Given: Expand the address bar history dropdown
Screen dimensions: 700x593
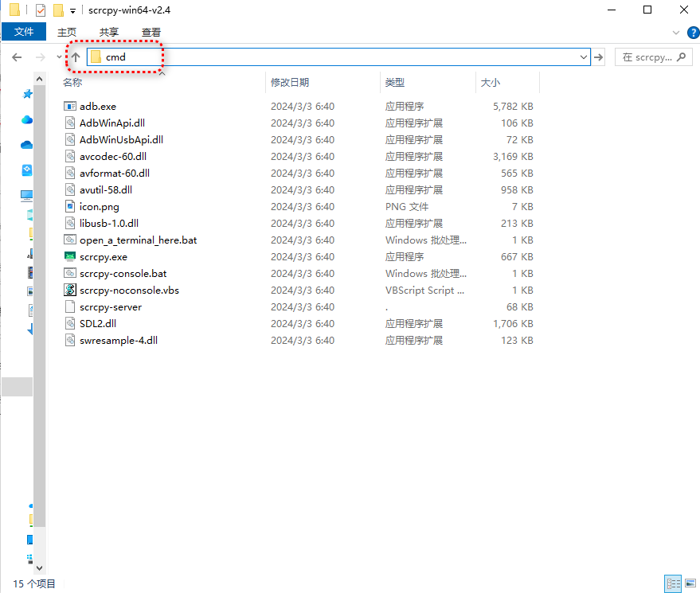Looking at the screenshot, I should click(x=584, y=57).
